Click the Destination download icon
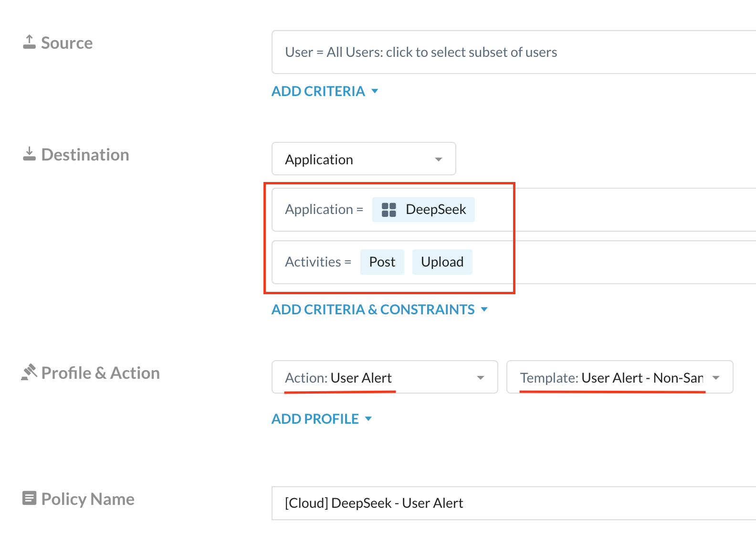Viewport: 756px width, 535px height. click(29, 154)
